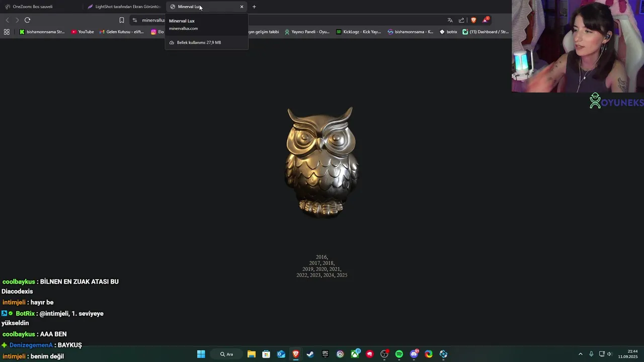Click the year 2022 link
This screenshot has width=644, height=362.
[x=302, y=275]
